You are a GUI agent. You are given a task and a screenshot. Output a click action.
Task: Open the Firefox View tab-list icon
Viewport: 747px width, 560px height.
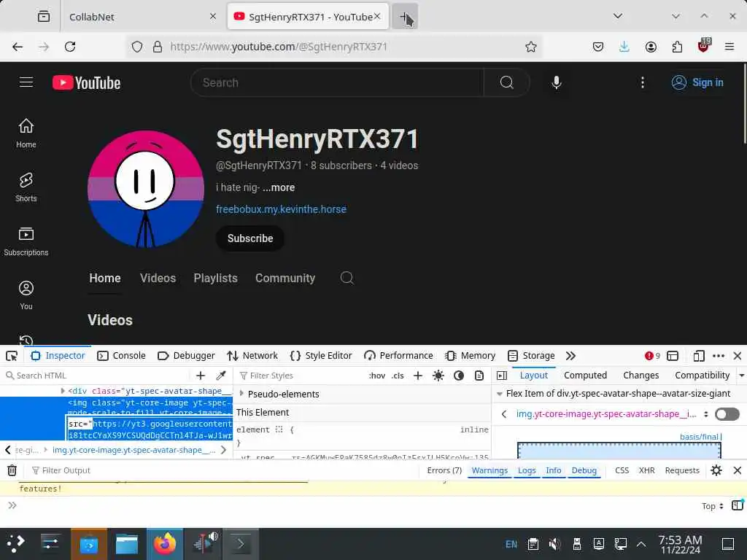(x=43, y=17)
